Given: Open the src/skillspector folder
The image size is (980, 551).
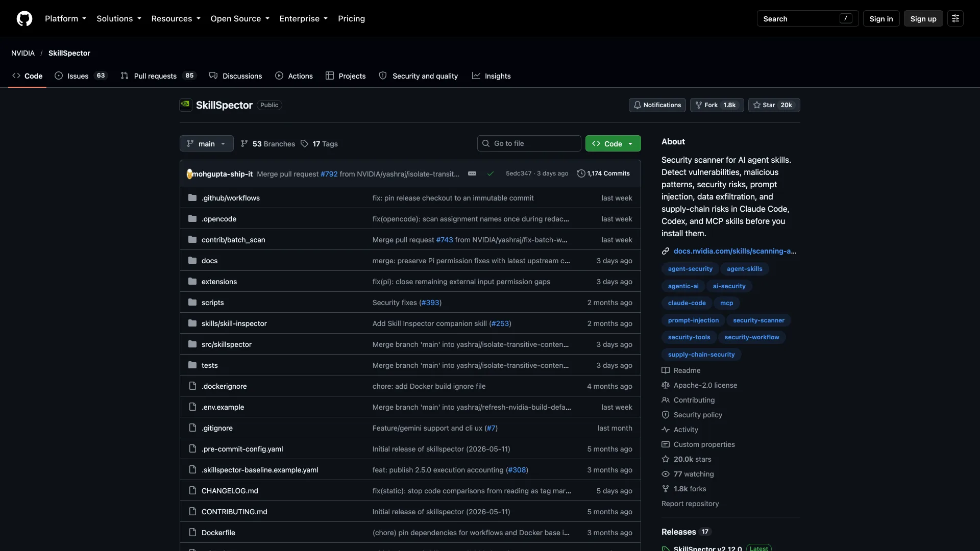Looking at the screenshot, I should pyautogui.click(x=227, y=345).
